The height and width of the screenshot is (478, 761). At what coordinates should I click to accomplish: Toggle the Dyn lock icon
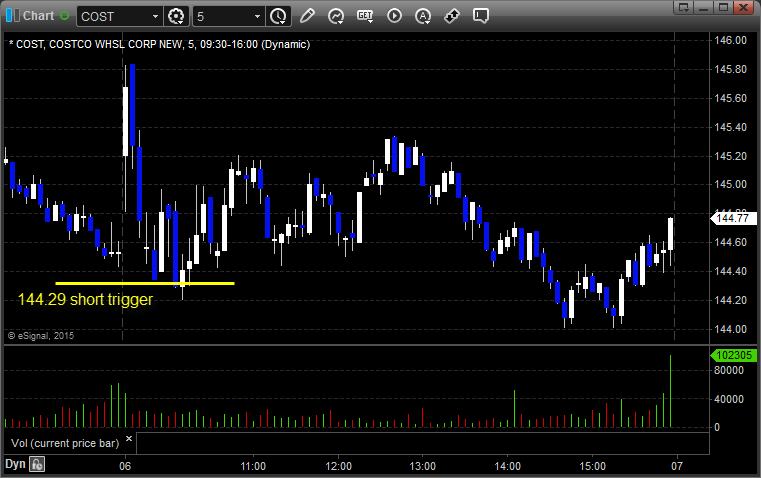[x=37, y=464]
